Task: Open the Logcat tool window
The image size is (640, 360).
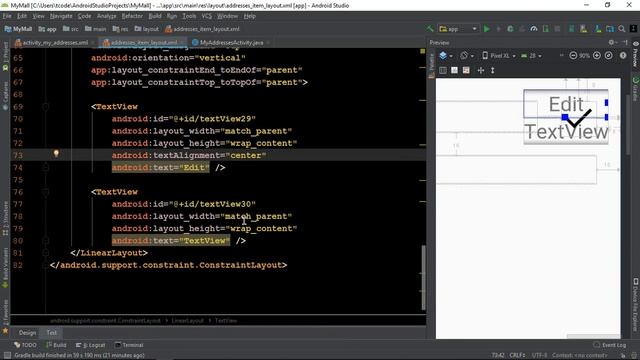Action: [x=91, y=345]
